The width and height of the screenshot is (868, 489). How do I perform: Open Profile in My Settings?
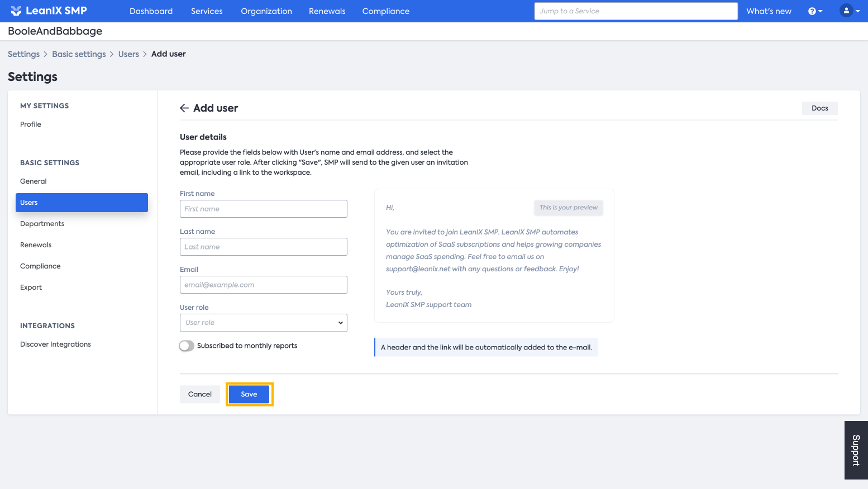coord(31,124)
